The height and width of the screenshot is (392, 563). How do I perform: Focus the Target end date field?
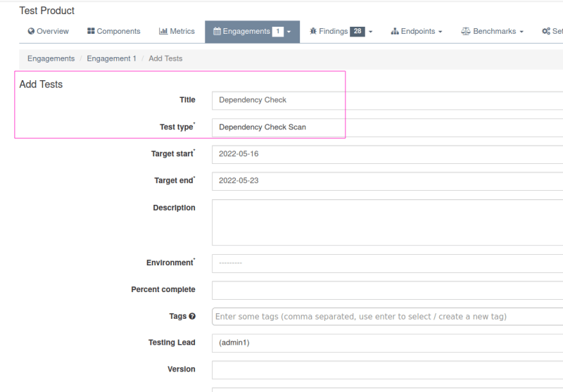[x=388, y=182]
